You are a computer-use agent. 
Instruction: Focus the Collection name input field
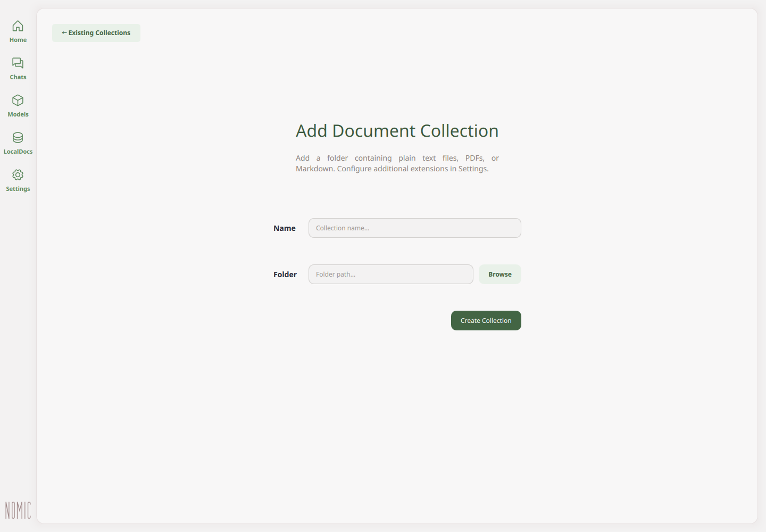415,228
